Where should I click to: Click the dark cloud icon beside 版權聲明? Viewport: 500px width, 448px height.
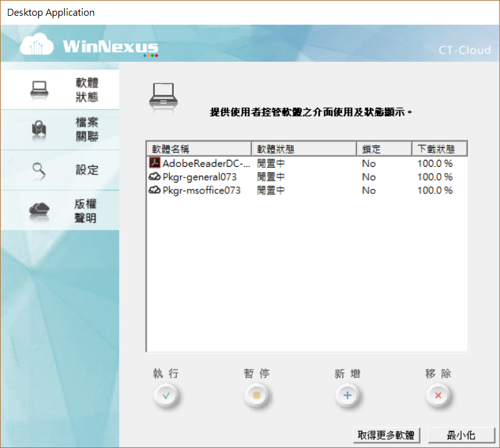tap(39, 211)
